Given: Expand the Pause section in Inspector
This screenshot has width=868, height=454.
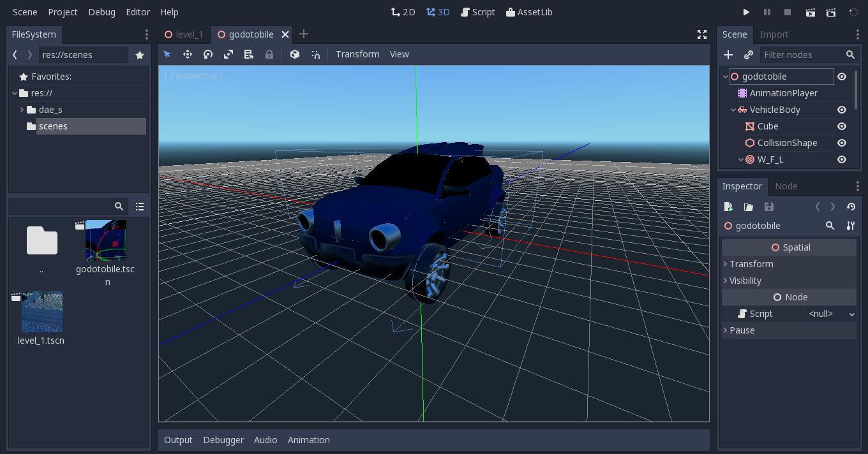Looking at the screenshot, I should [789, 330].
